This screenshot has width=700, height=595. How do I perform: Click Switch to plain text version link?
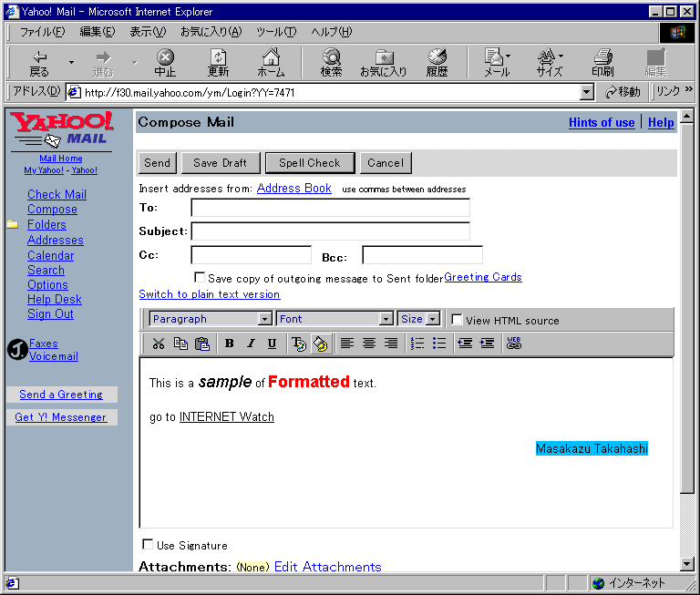coord(210,294)
